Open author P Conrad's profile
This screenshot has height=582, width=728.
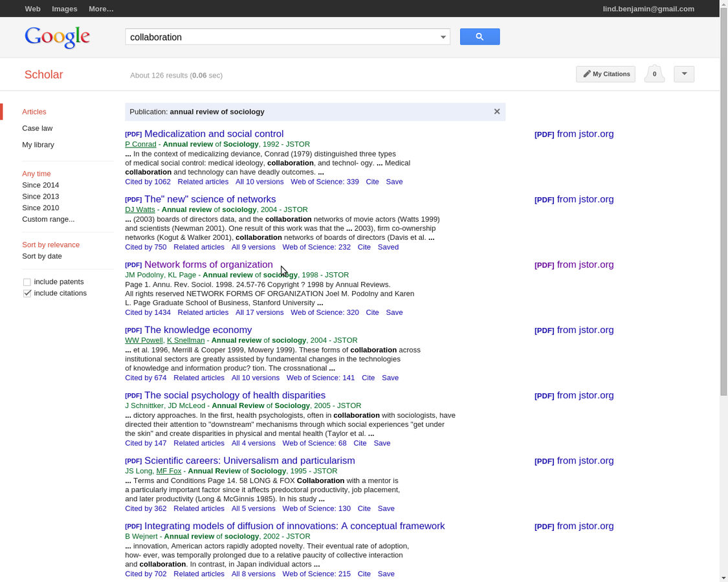click(x=140, y=144)
